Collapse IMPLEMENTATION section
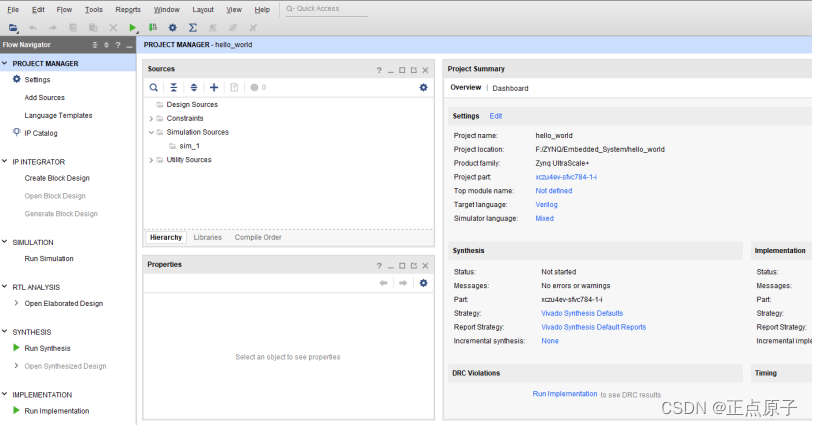The height and width of the screenshot is (426, 813). point(5,394)
